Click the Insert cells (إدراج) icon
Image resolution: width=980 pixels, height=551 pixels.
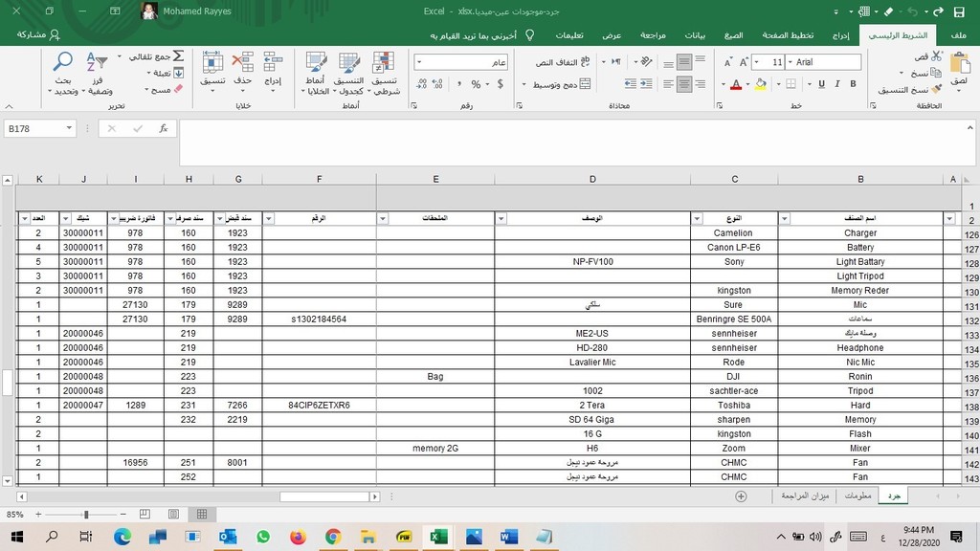(x=273, y=62)
